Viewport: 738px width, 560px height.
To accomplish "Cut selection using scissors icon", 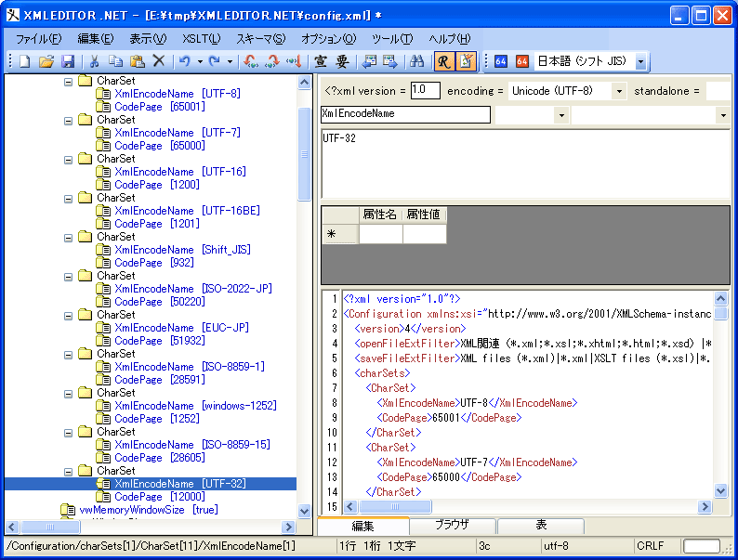I will 94,61.
